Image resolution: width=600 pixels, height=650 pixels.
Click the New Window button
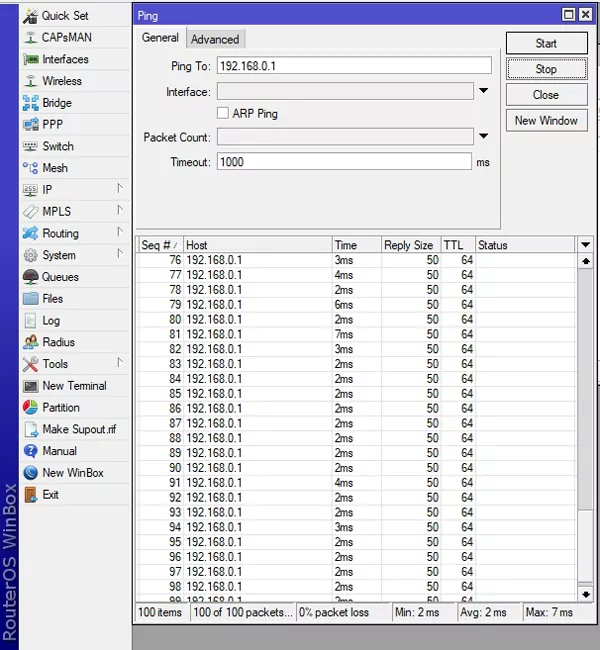coord(546,121)
